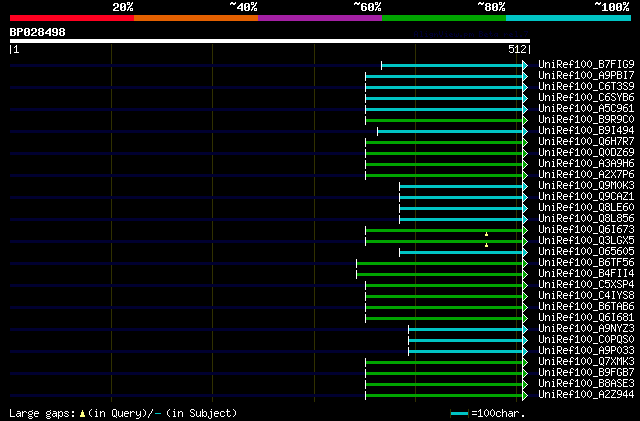Click the green alignment bar of UniRef100_B6TF56

(x=442, y=264)
